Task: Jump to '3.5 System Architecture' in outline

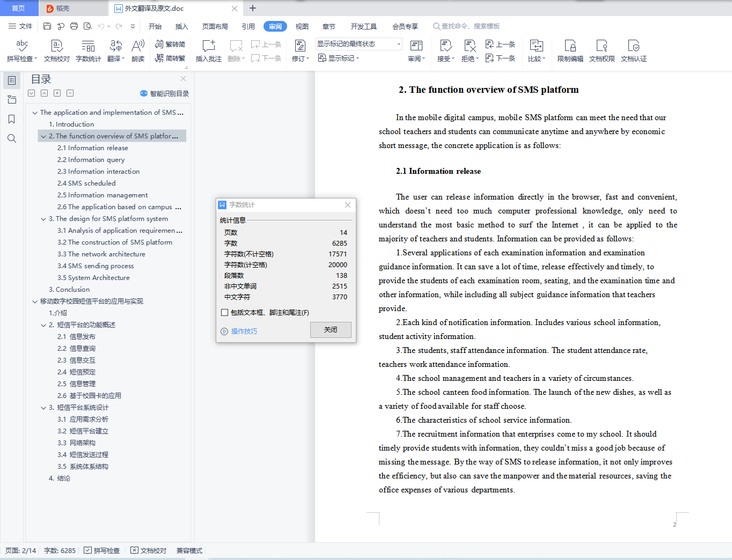Action: [x=93, y=278]
